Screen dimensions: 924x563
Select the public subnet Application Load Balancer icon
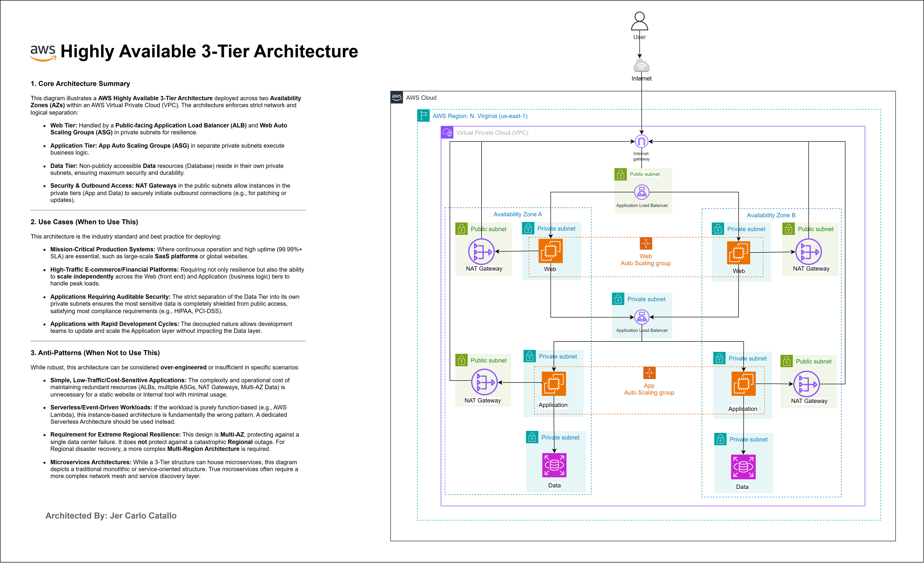coord(642,192)
